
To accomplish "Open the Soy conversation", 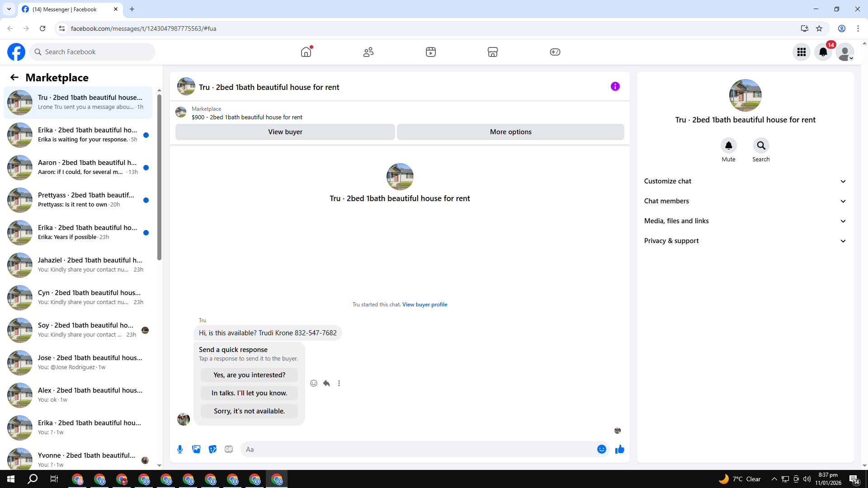I will click(x=78, y=330).
